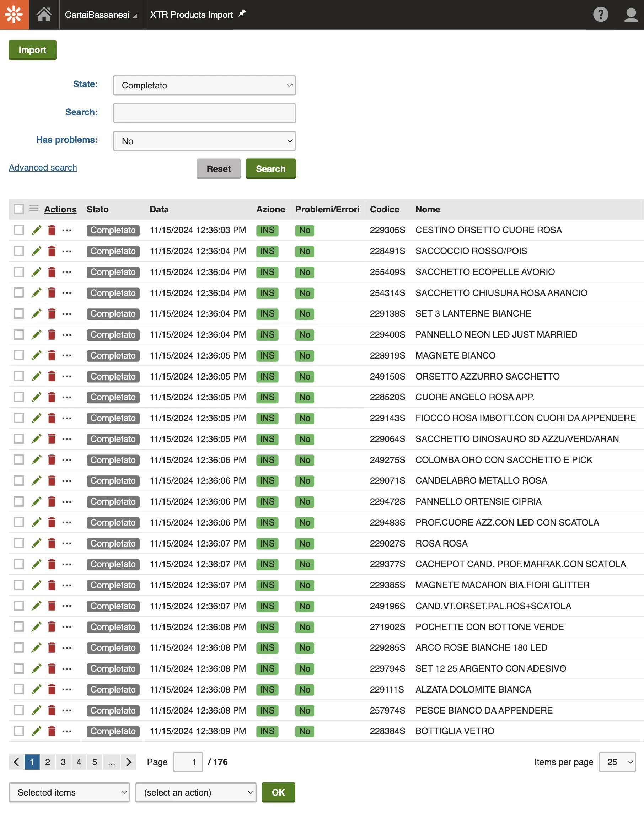
Task: Pin the XTR Products Import application
Action: [242, 14]
